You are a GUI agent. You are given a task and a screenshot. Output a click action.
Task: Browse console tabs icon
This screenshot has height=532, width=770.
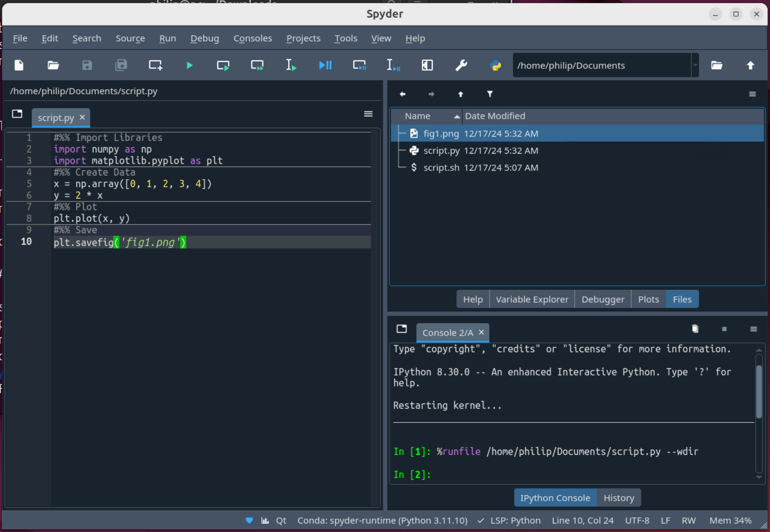(x=402, y=329)
